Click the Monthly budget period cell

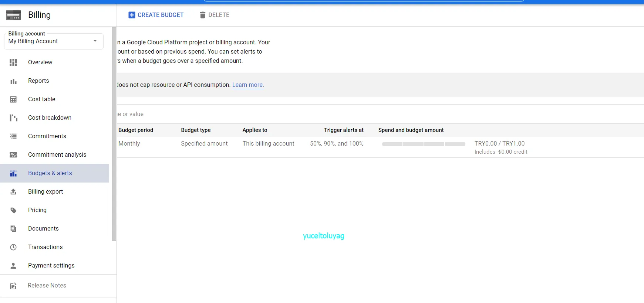[129, 144]
